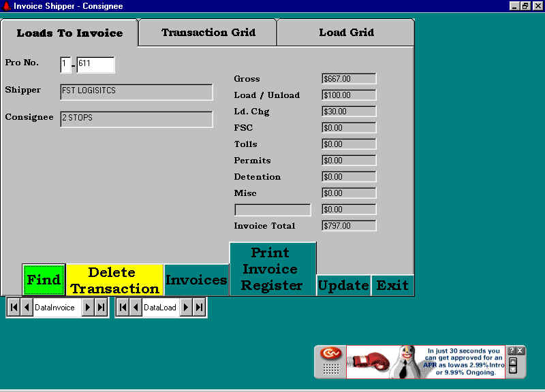Go to previous DataInvoice record

(x=27, y=308)
